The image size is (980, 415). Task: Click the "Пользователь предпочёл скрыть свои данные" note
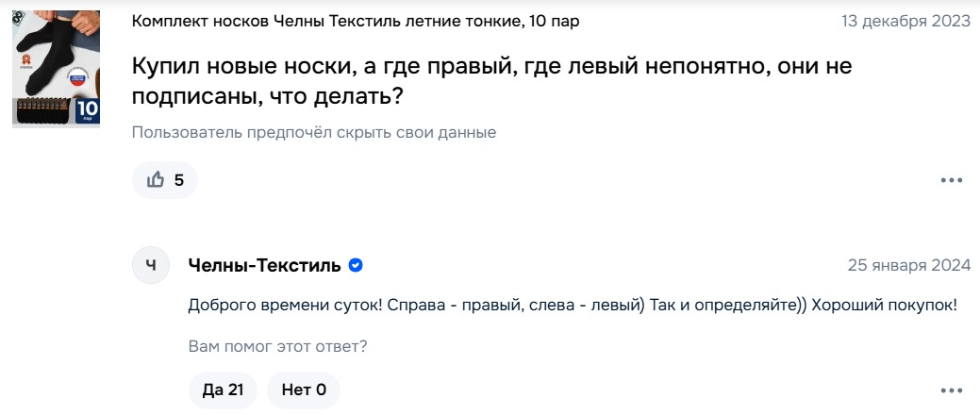314,133
